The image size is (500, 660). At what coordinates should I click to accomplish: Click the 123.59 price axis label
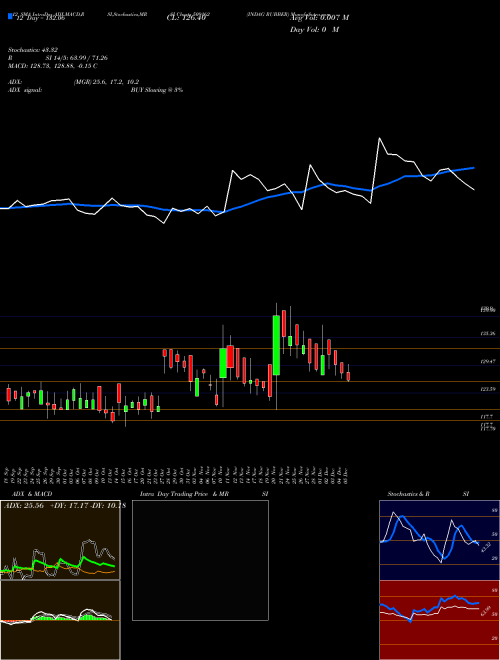[487, 389]
